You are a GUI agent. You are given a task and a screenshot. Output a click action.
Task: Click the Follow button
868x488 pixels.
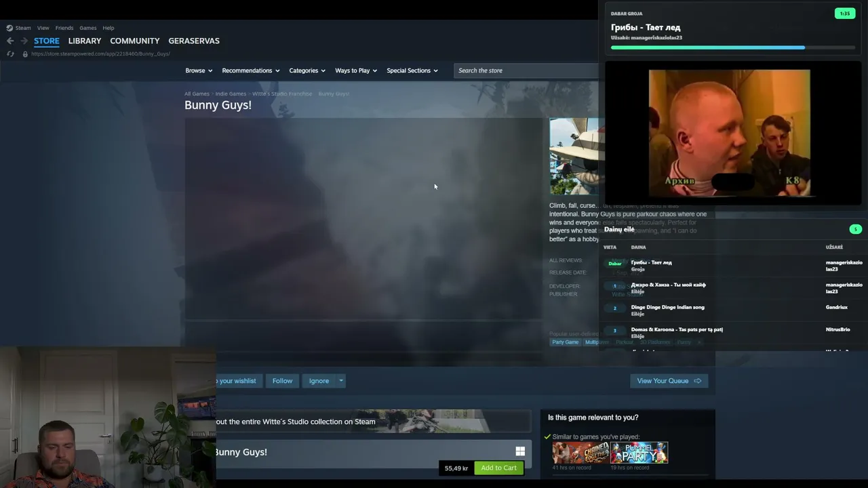282,381
